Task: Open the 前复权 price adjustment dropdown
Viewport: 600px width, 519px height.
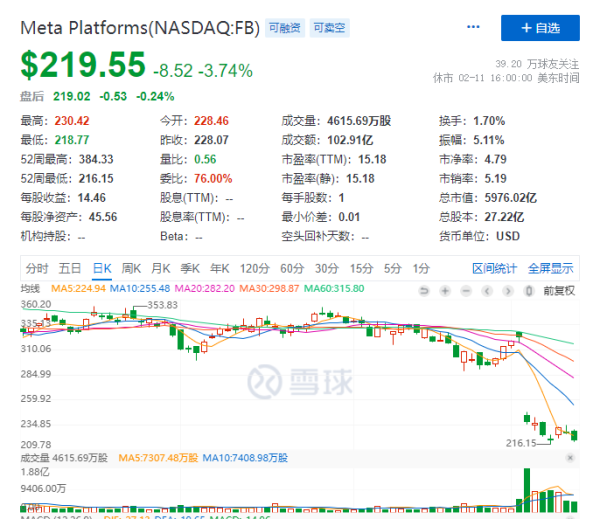Action: (558, 290)
